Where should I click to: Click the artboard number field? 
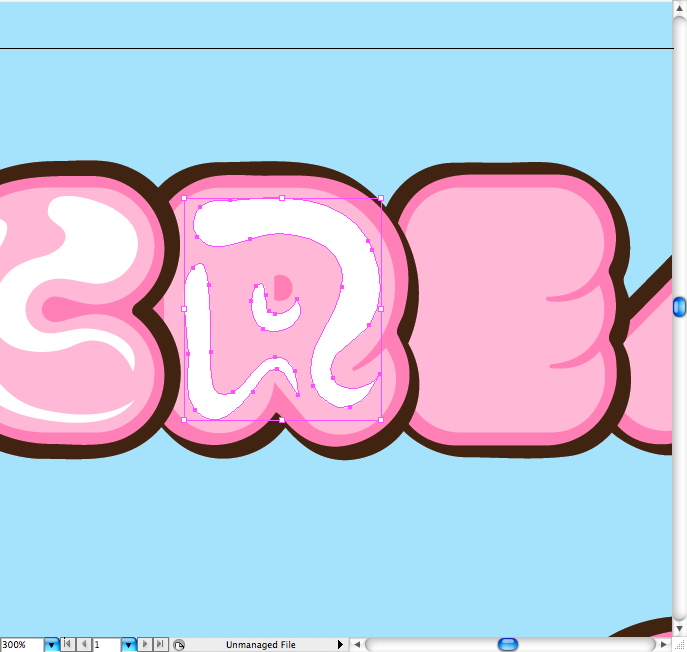point(106,645)
